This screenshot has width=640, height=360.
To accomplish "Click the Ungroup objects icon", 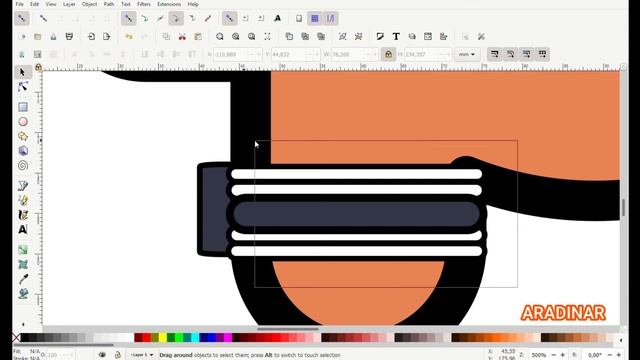I will pos(358,37).
